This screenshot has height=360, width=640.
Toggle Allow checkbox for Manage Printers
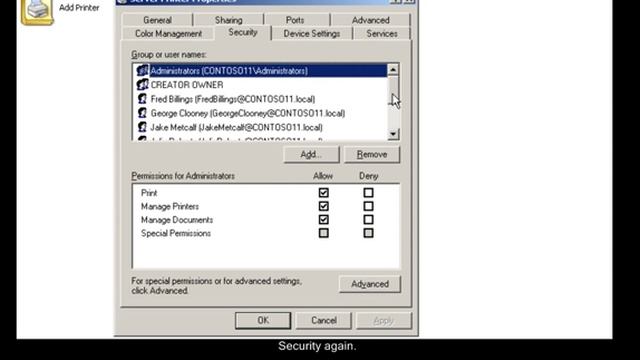click(324, 206)
